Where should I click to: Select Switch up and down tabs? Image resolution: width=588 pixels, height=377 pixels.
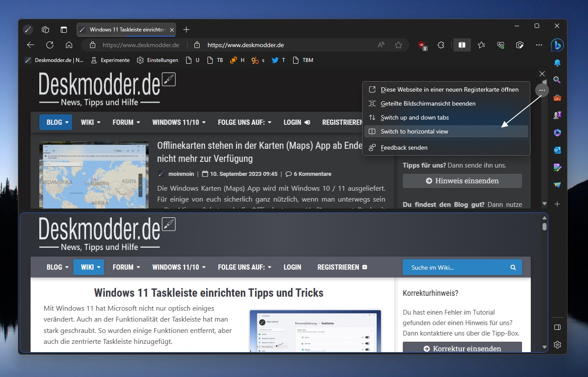(x=446, y=117)
